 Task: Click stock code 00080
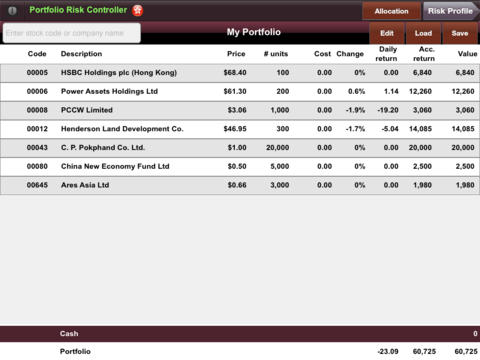pyautogui.click(x=37, y=166)
